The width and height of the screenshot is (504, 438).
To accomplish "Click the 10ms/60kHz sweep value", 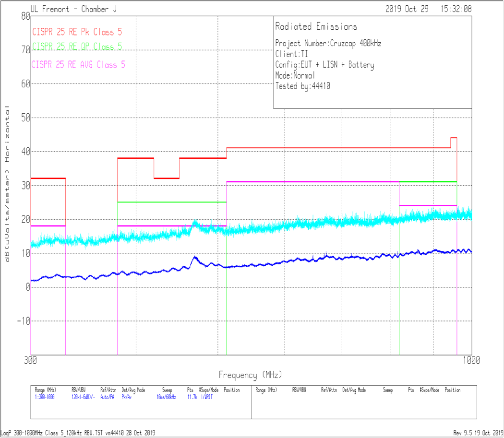I will (166, 397).
